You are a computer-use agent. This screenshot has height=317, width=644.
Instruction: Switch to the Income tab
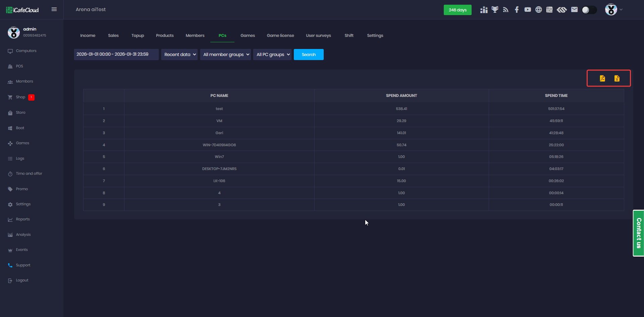88,36
